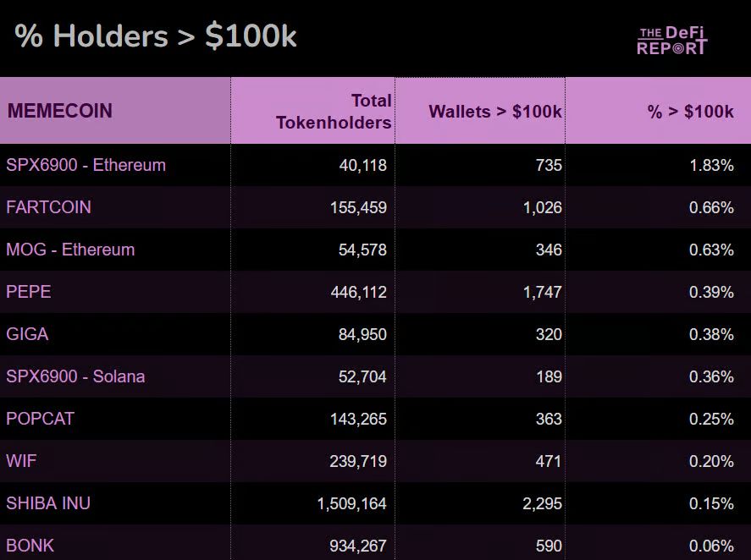Screen dimensions: 751x560
Task: Click the POPCAT memecoin name
Action: [40, 419]
